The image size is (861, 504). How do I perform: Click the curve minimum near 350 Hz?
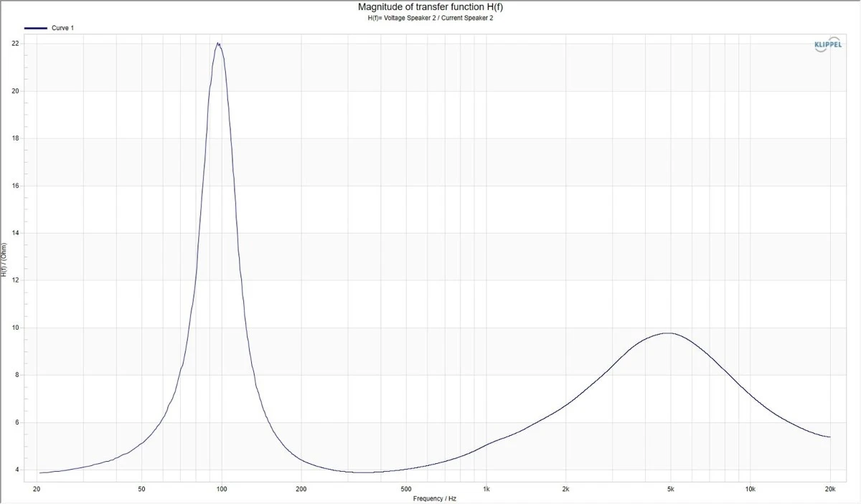pos(364,472)
